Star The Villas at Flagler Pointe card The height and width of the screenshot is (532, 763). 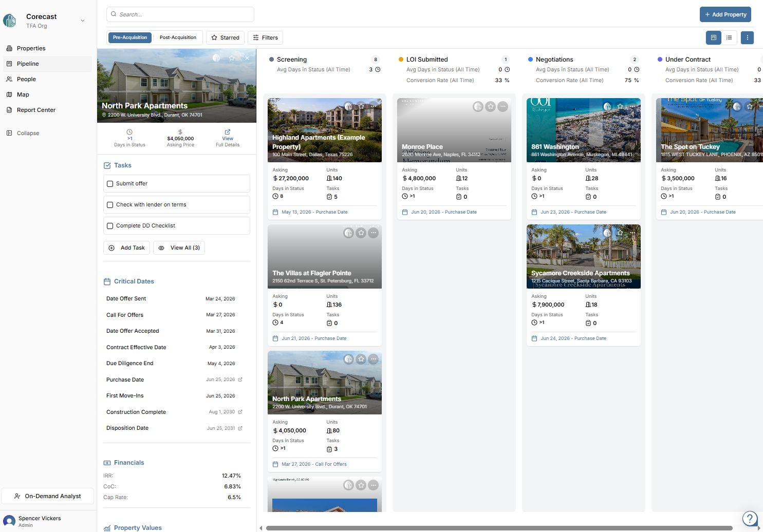361,233
